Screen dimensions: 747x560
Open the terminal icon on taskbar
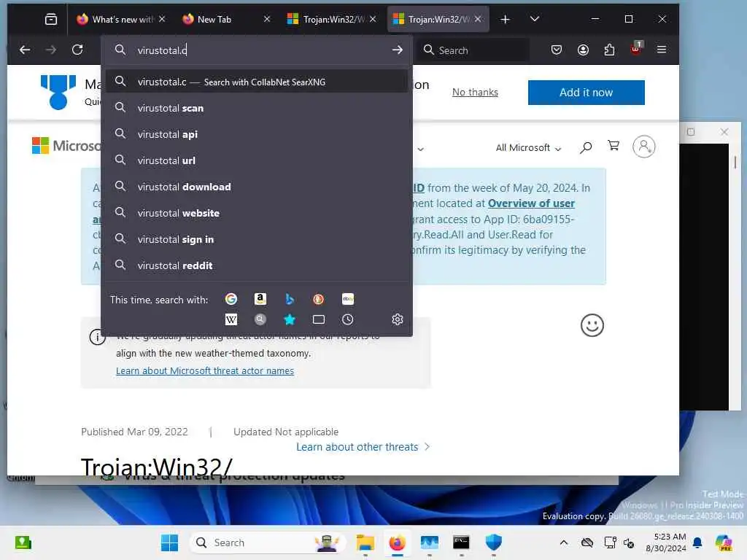coord(461,542)
